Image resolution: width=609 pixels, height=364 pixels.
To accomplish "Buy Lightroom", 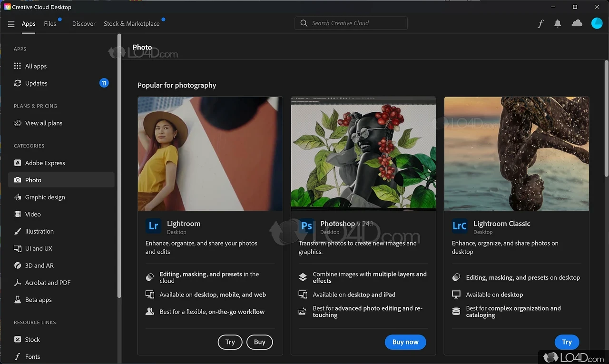I will tap(260, 342).
